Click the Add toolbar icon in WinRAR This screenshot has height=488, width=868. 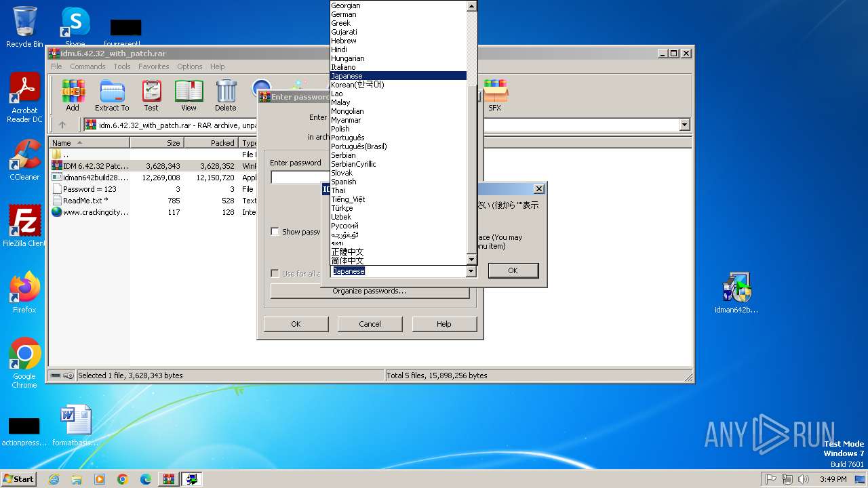point(73,95)
